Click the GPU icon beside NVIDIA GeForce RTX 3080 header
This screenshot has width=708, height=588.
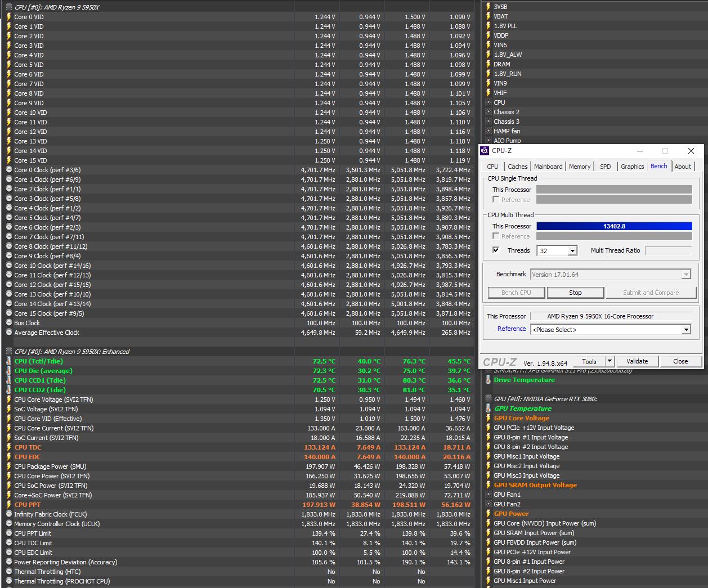488,399
